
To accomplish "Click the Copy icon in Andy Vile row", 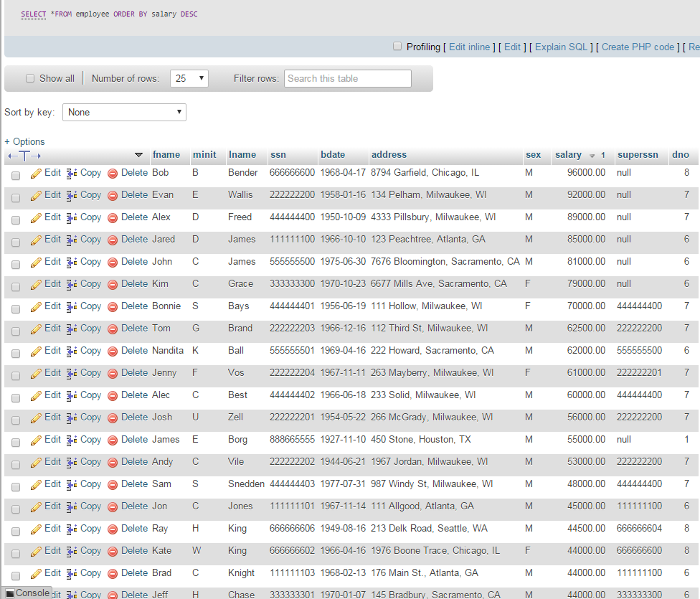I will pos(72,462).
